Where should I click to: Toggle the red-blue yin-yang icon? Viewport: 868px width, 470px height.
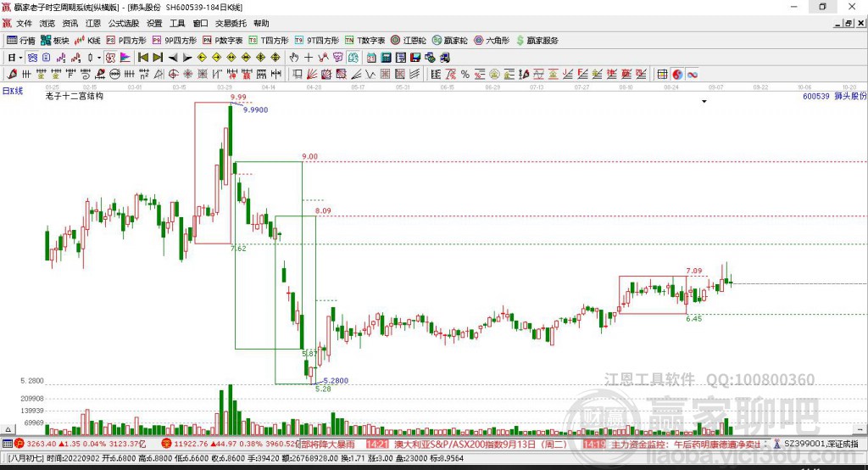[x=677, y=75]
